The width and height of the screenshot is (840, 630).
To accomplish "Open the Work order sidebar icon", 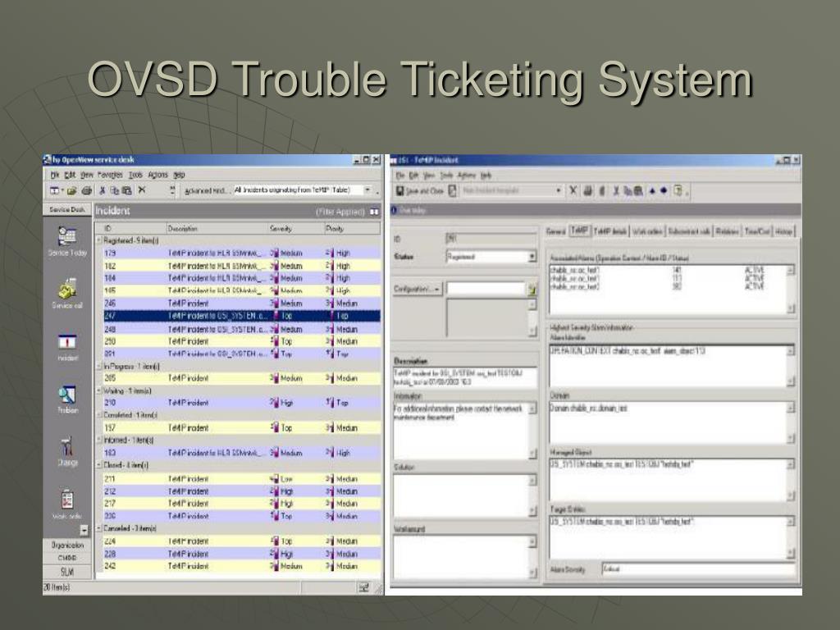I will click(67, 499).
